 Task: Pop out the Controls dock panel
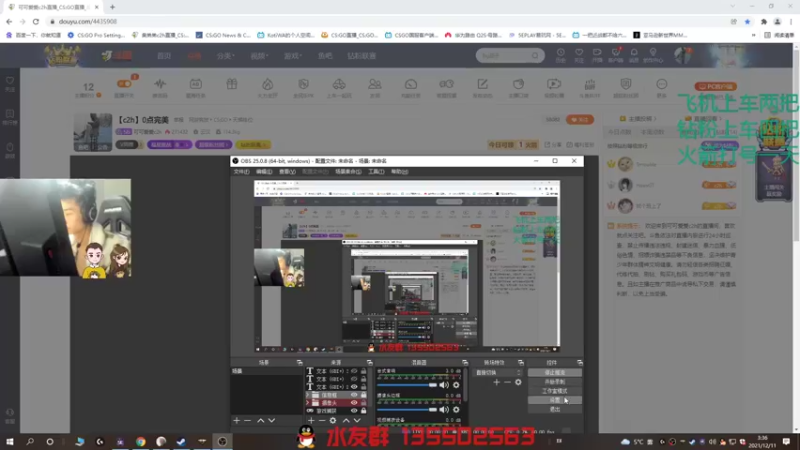580,362
